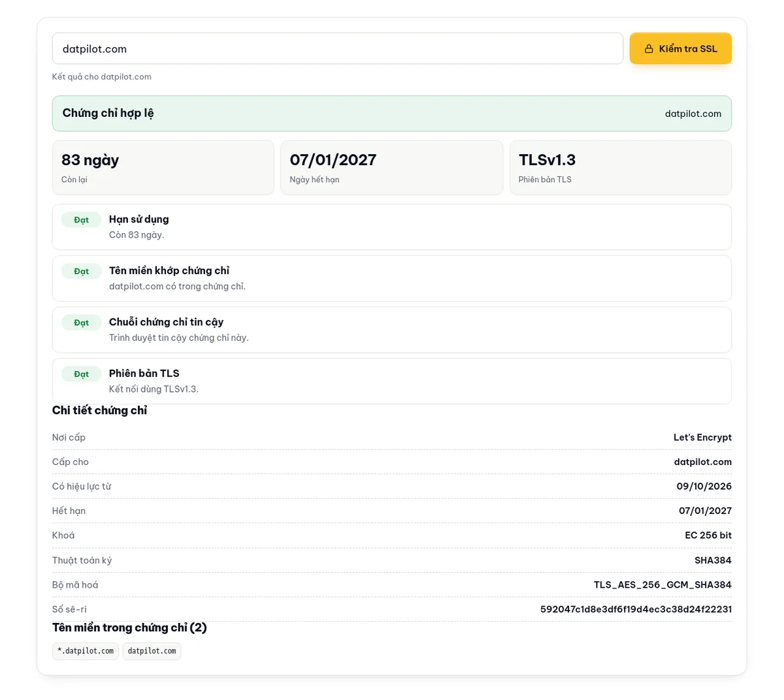Click the "Thuật toán ký" row label
Screen dimensions: 784x700
click(82, 560)
